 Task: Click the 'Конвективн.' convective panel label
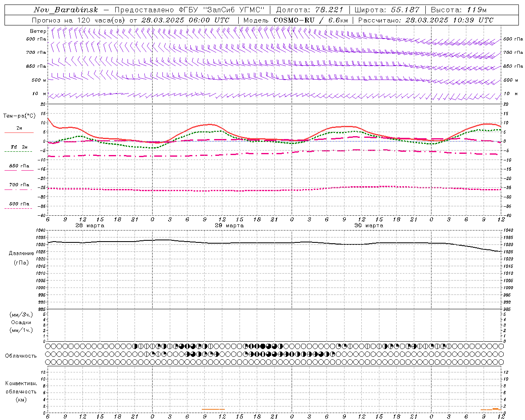[21, 383]
